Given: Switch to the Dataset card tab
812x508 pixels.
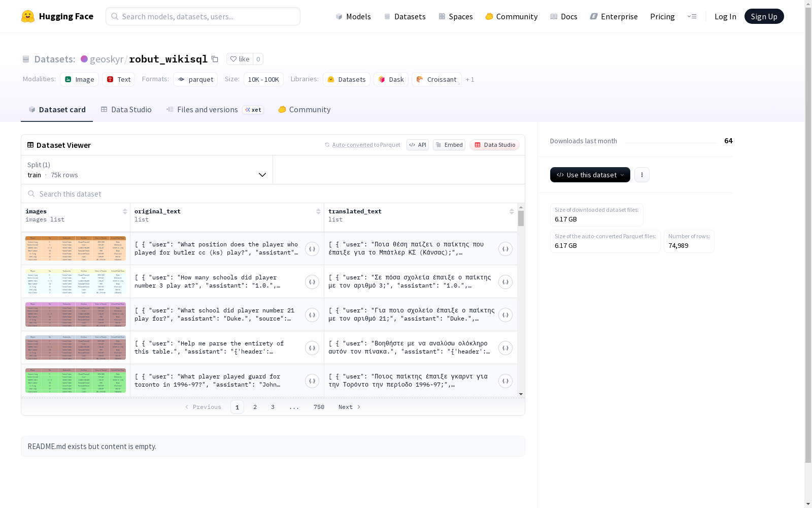Looking at the screenshot, I should coord(57,110).
